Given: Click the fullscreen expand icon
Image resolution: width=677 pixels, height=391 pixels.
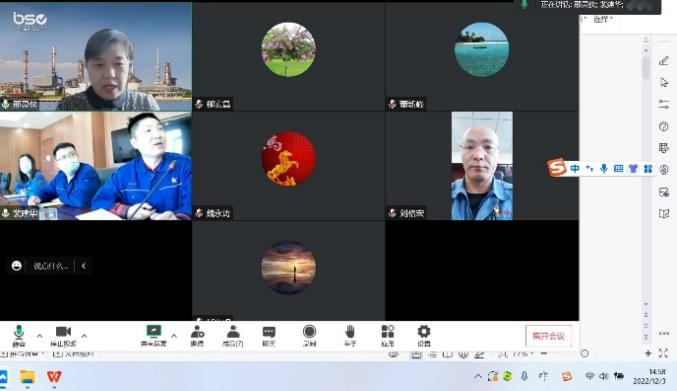Looking at the screenshot, I should 664,353.
